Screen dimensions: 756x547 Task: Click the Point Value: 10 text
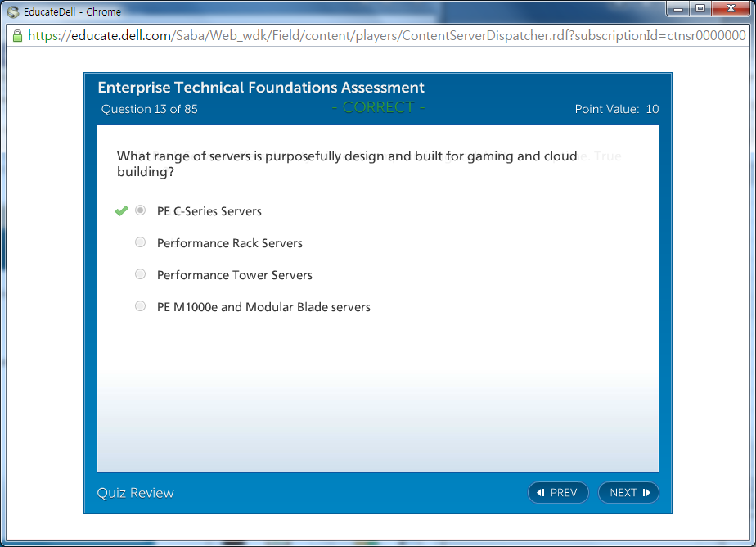(x=616, y=109)
